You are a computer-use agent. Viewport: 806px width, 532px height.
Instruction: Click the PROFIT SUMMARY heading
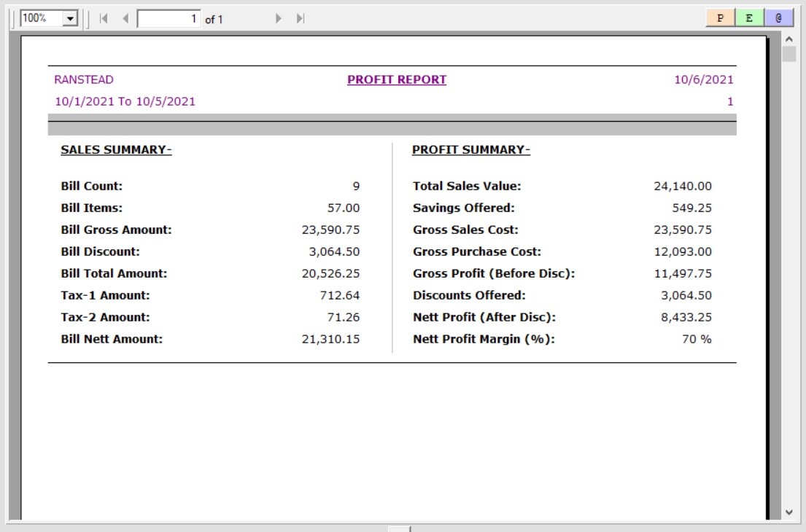click(471, 149)
